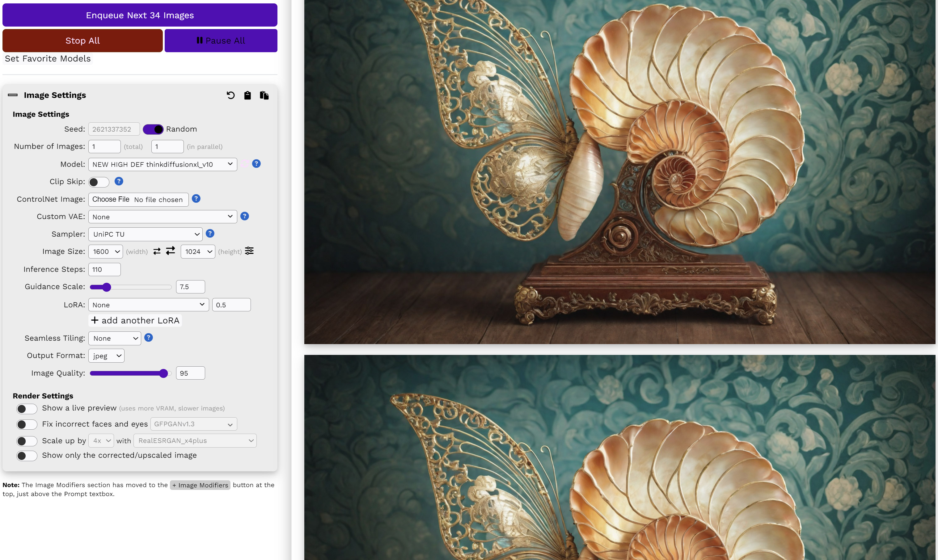Viewport: 938px width, 560px height.
Task: Open the LoRA dropdown
Action: [149, 305]
